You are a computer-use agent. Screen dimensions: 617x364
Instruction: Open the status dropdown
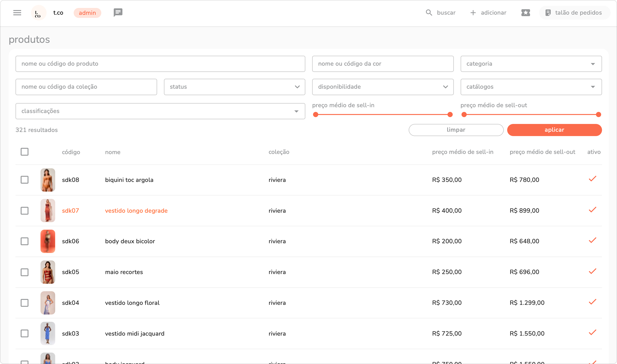point(234,87)
